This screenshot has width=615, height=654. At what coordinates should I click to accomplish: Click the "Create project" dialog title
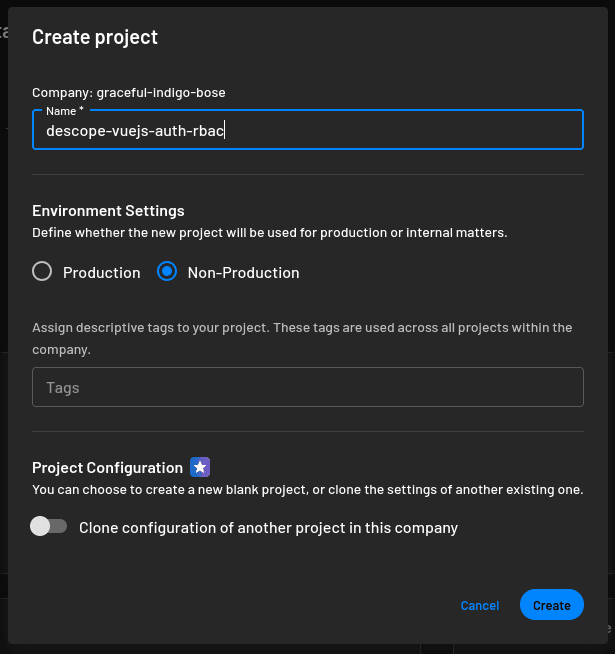click(95, 37)
